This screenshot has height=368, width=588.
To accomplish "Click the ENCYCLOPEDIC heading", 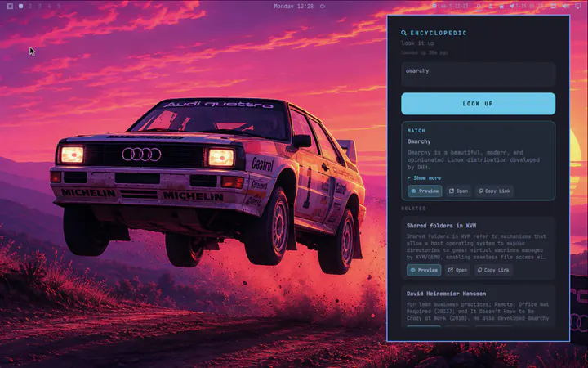I will [x=439, y=33].
